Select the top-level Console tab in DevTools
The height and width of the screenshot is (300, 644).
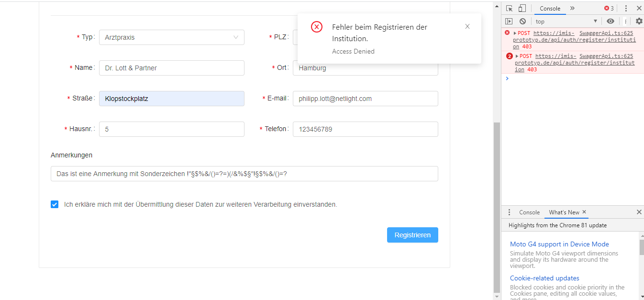click(550, 8)
